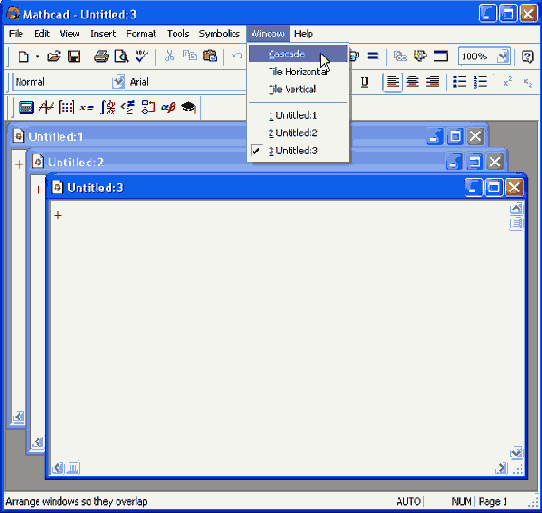Open the Vector and Matrix toolbar icon

coord(66,108)
